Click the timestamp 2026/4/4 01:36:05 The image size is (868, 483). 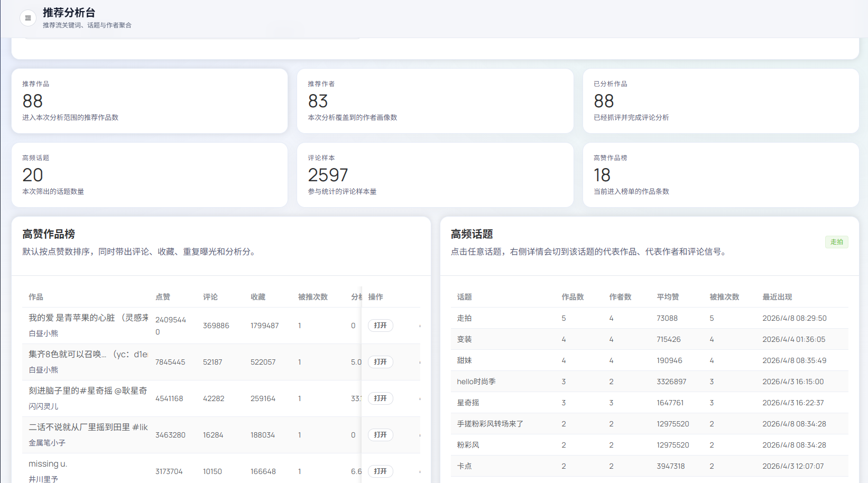click(794, 339)
